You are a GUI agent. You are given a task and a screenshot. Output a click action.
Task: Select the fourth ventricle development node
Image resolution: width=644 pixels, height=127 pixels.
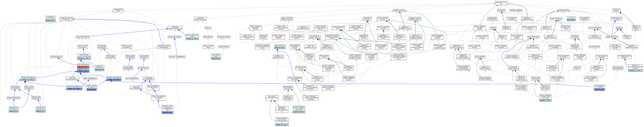click(91, 88)
